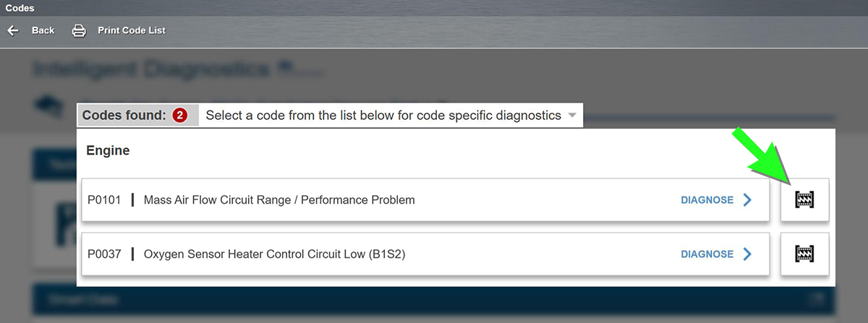Select the P0037 code number
Screen dimensions: 868x323
(x=104, y=254)
